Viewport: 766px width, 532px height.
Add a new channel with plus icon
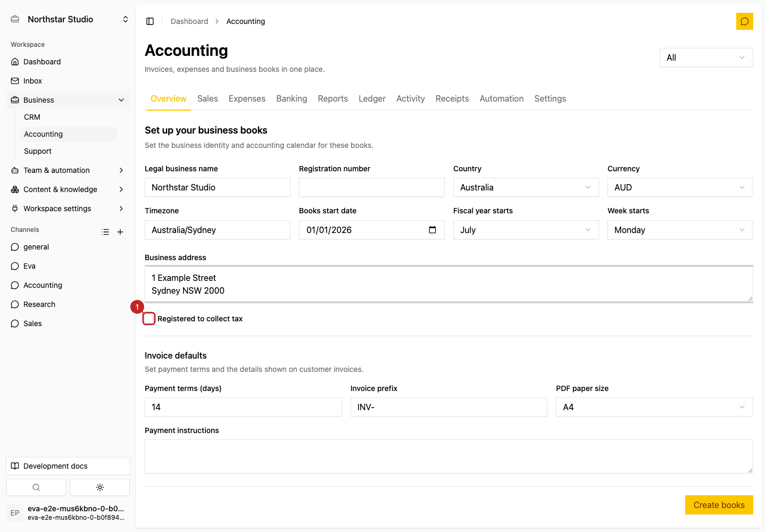point(120,232)
